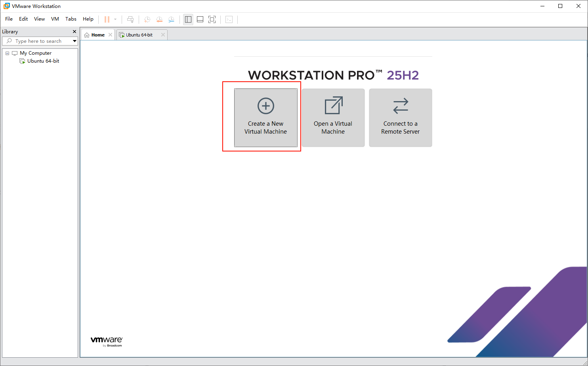Screen dimensions: 588x366
Task: Select Ubuntu 64-bit in Library tree
Action: (x=43, y=61)
